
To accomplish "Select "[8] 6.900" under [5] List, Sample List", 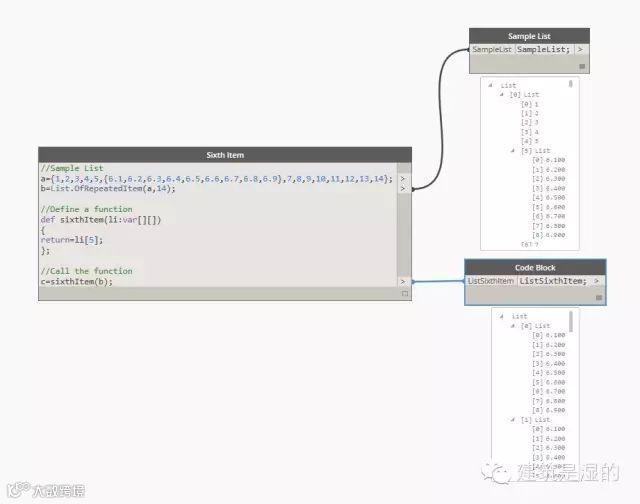I will pos(549,235).
